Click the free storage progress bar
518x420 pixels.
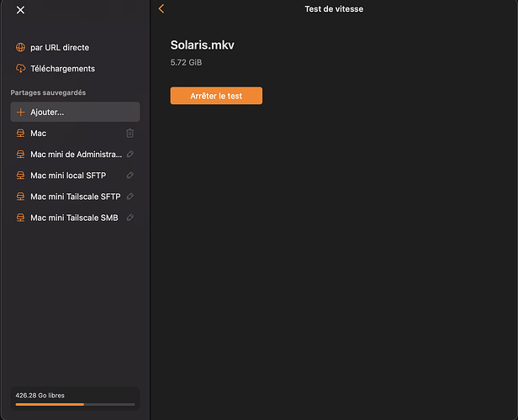[x=75, y=405]
